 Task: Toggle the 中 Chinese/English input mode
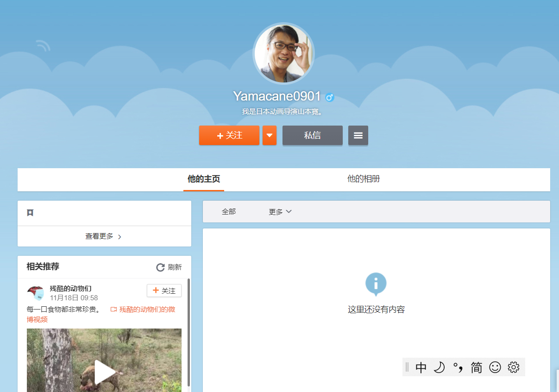421,367
